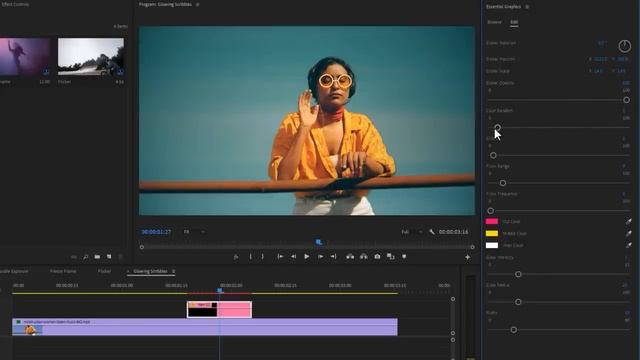Select the Edit tab in Essential Graphics

tap(514, 22)
